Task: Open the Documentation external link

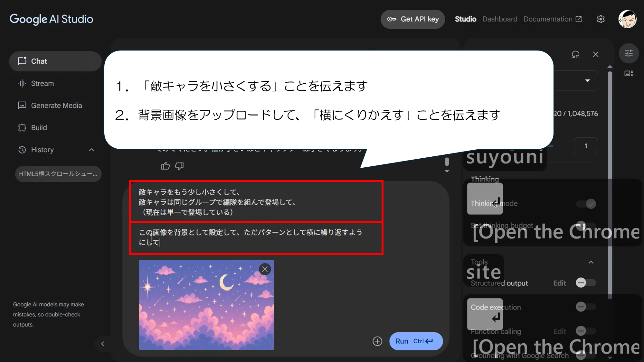Action: (x=553, y=19)
